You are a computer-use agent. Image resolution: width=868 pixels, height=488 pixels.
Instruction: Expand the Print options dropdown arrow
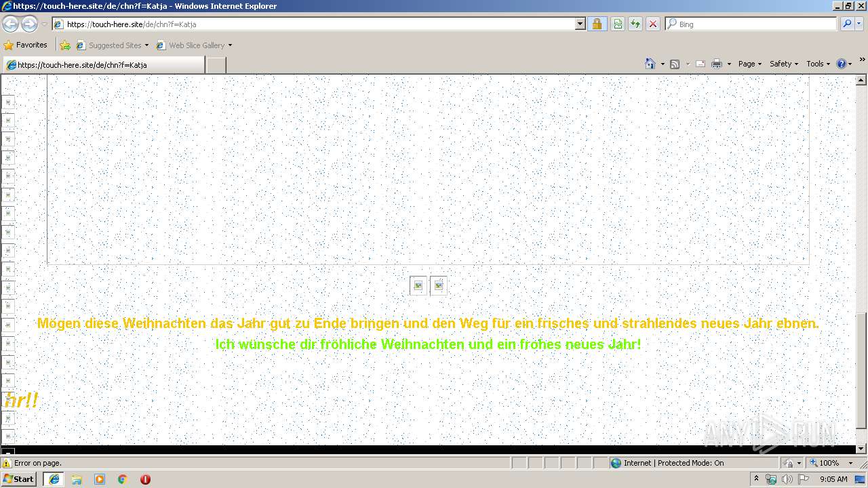click(729, 64)
